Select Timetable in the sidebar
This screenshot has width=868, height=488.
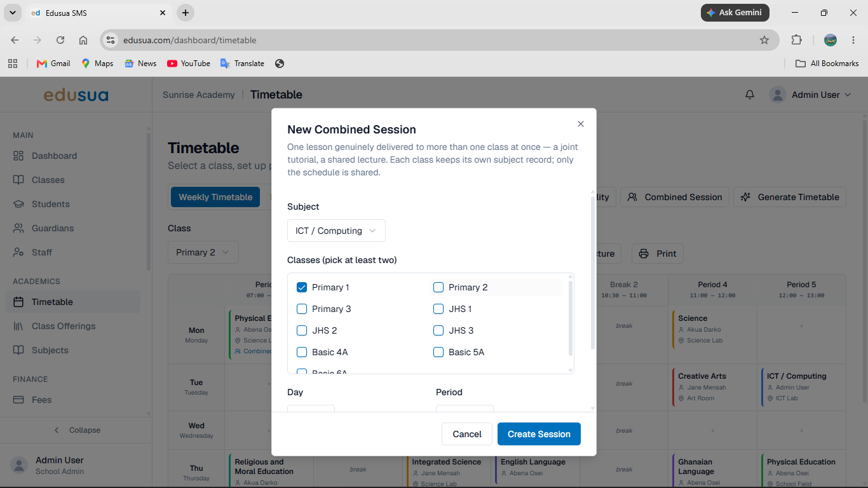tap(73, 302)
